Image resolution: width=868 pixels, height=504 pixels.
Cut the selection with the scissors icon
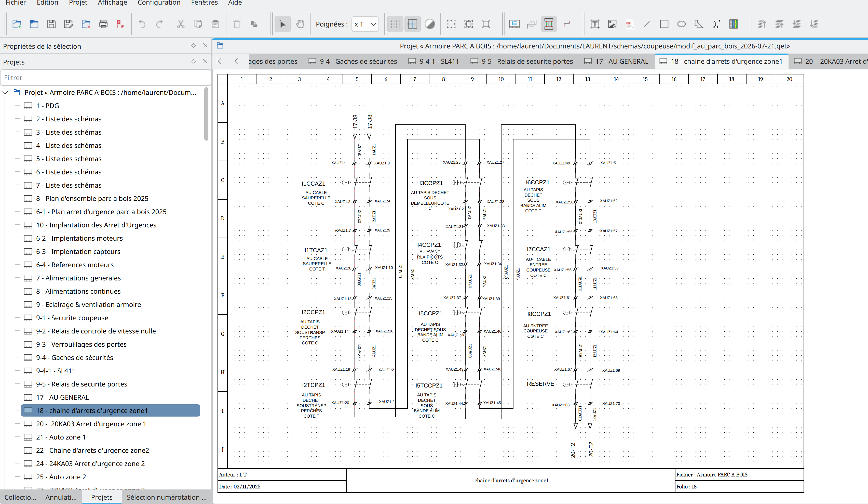[x=181, y=24]
